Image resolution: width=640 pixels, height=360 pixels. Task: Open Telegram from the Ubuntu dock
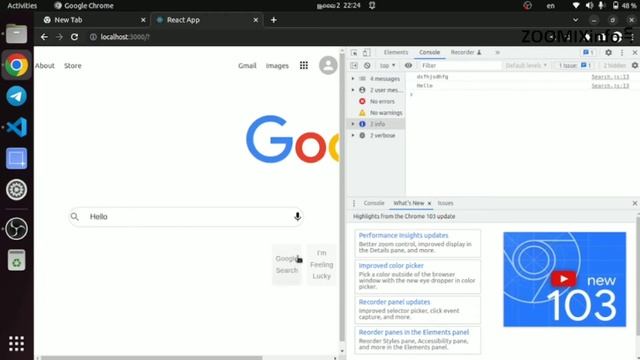tap(16, 96)
